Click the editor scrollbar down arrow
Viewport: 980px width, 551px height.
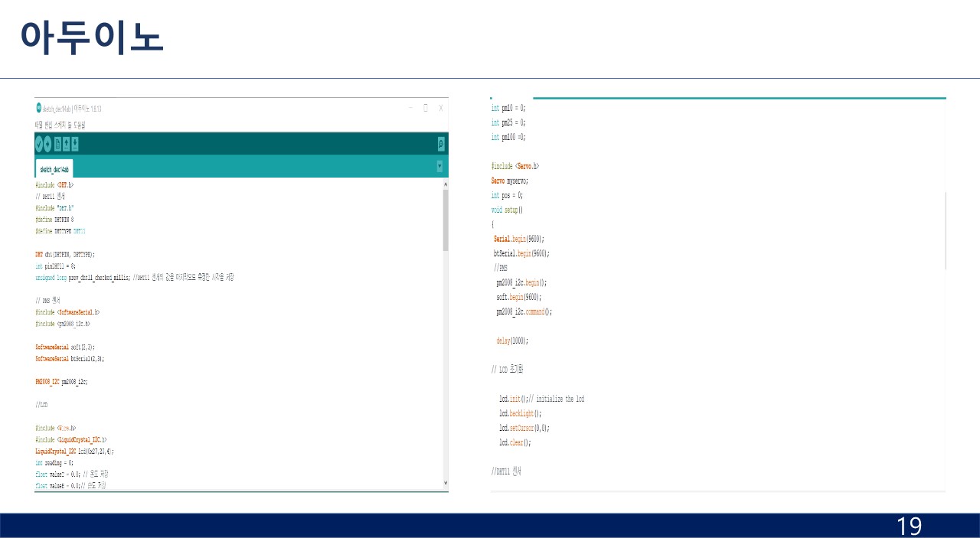point(446,483)
